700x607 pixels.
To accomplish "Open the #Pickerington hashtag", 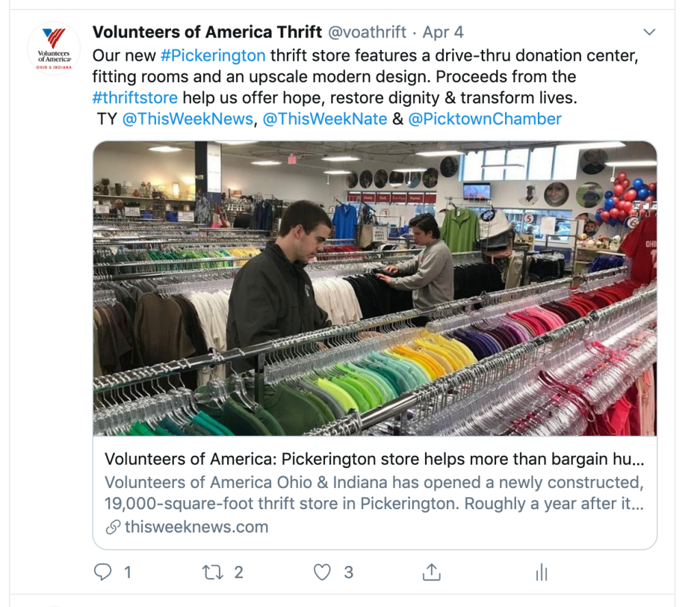I will tap(213, 56).
